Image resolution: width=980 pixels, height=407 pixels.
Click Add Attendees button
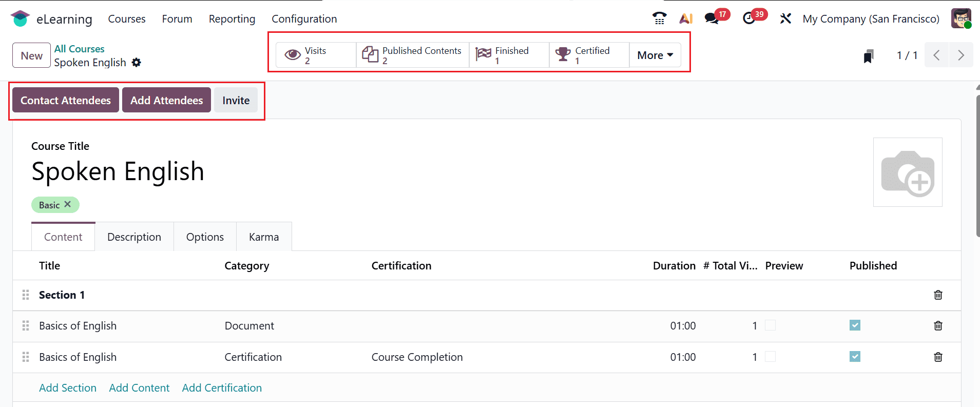coord(166,100)
